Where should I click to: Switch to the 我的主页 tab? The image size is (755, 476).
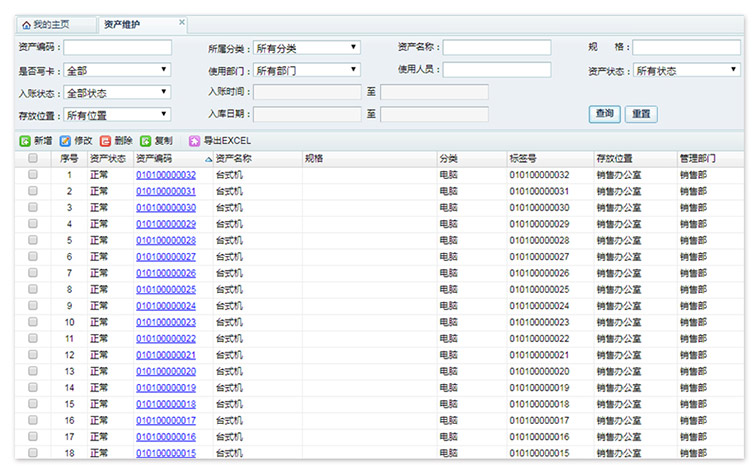(56, 25)
